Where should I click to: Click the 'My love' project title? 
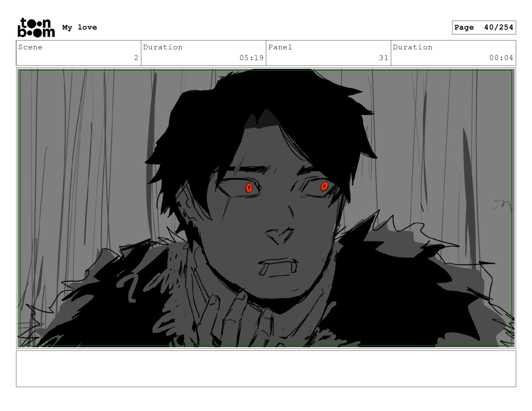point(80,27)
